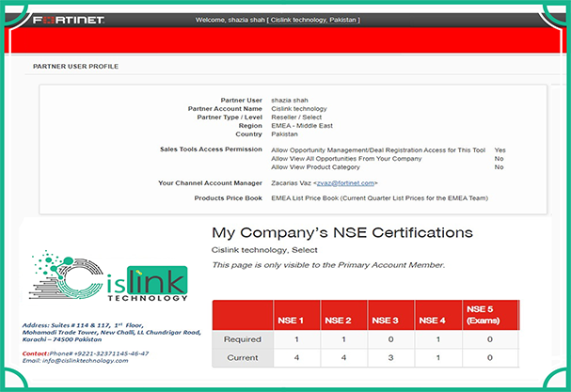The height and width of the screenshot is (392, 571).
Task: Click the Cislink Technology logo
Action: (108, 275)
